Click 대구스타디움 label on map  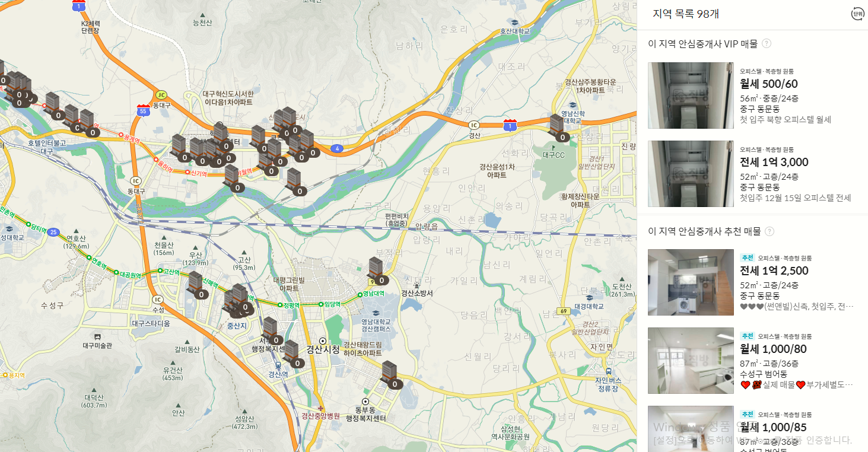(x=151, y=323)
